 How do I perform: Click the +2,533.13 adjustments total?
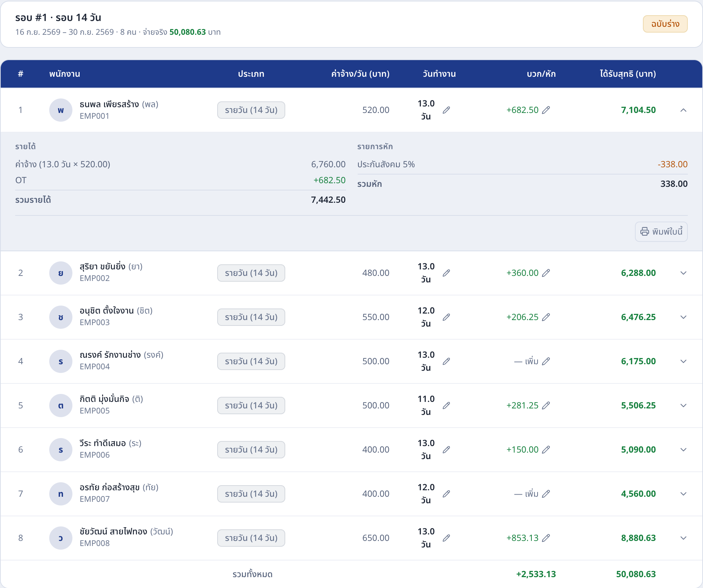click(x=536, y=574)
